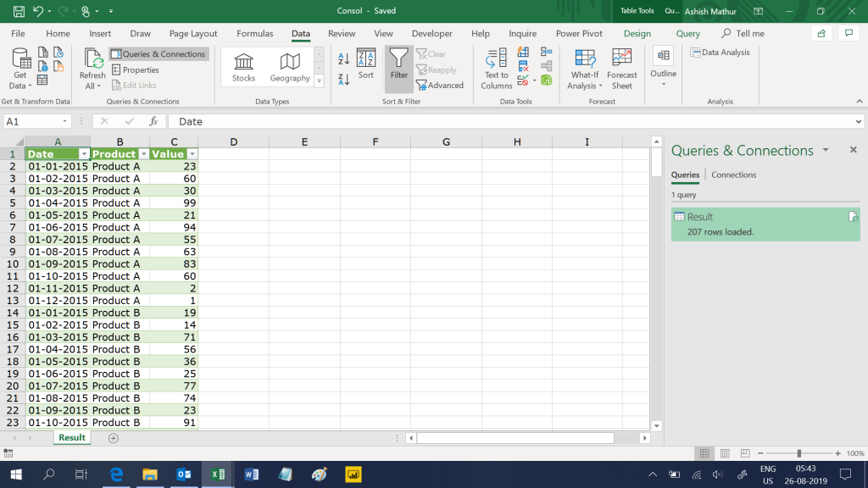This screenshot has width=868, height=488.
Task: Switch to Page Layout view
Action: pyautogui.click(x=725, y=454)
